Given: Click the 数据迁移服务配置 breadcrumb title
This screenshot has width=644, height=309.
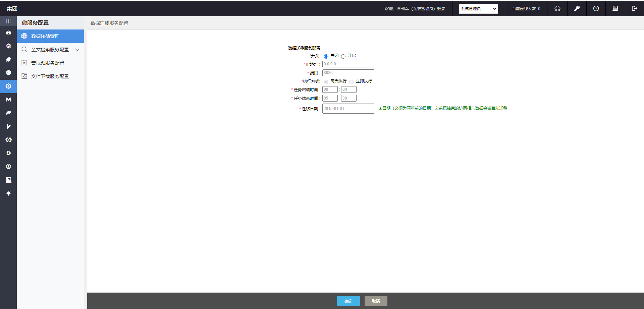Looking at the screenshot, I should pyautogui.click(x=109, y=23).
